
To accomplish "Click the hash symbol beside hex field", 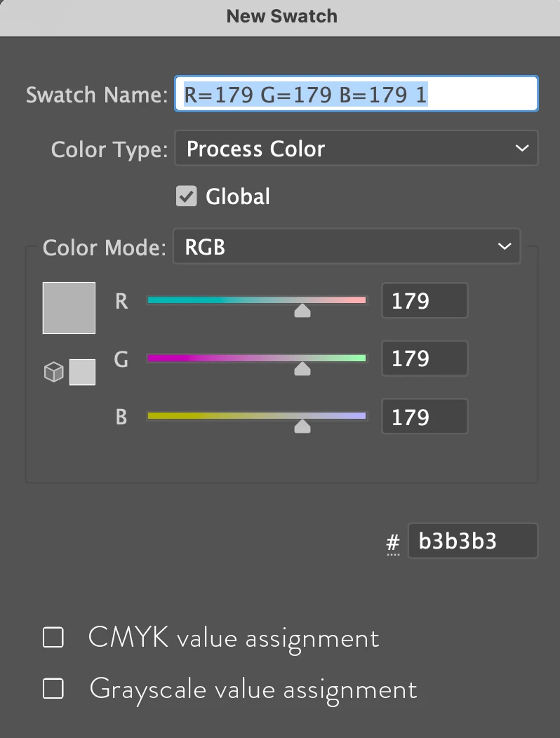I will [393, 543].
